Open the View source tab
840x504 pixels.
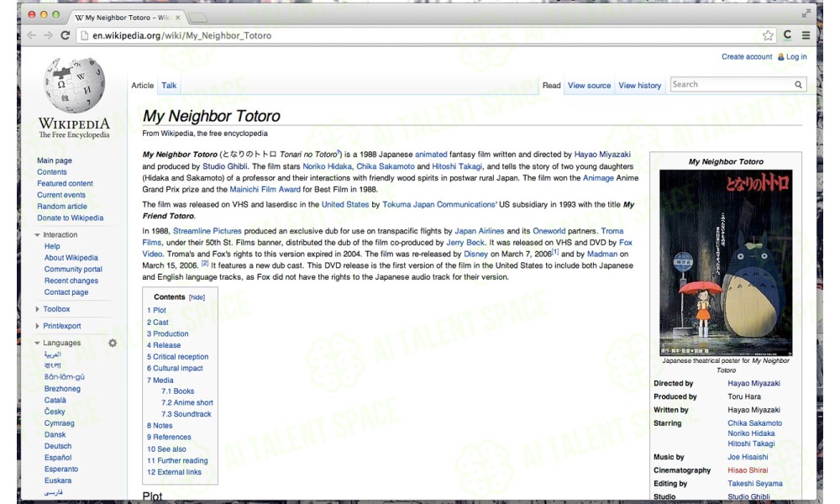pos(590,85)
